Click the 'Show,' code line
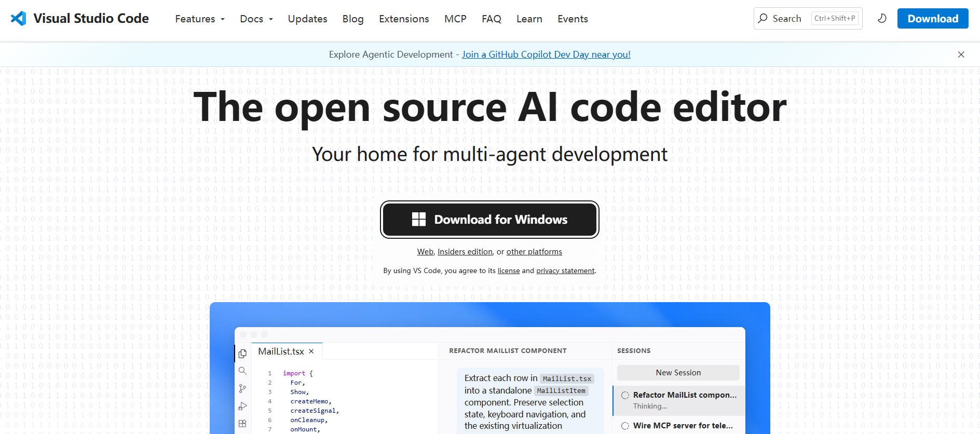The width and height of the screenshot is (980, 434). pos(300,392)
